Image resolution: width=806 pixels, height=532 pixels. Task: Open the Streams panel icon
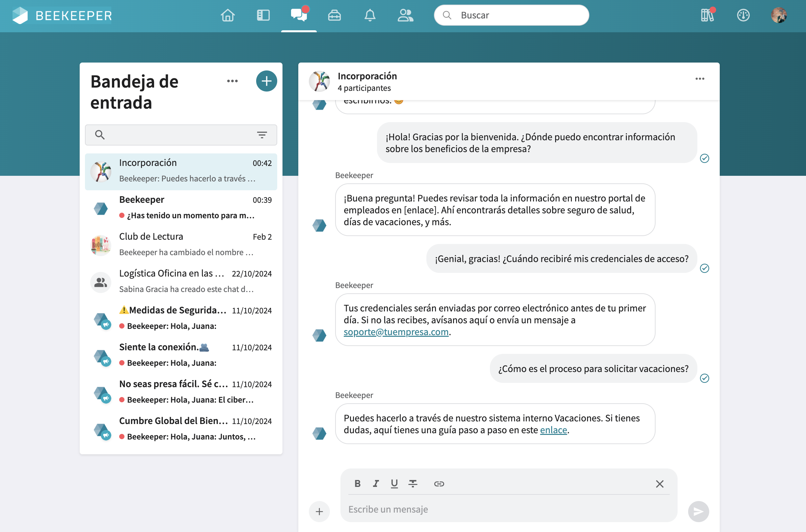click(263, 15)
